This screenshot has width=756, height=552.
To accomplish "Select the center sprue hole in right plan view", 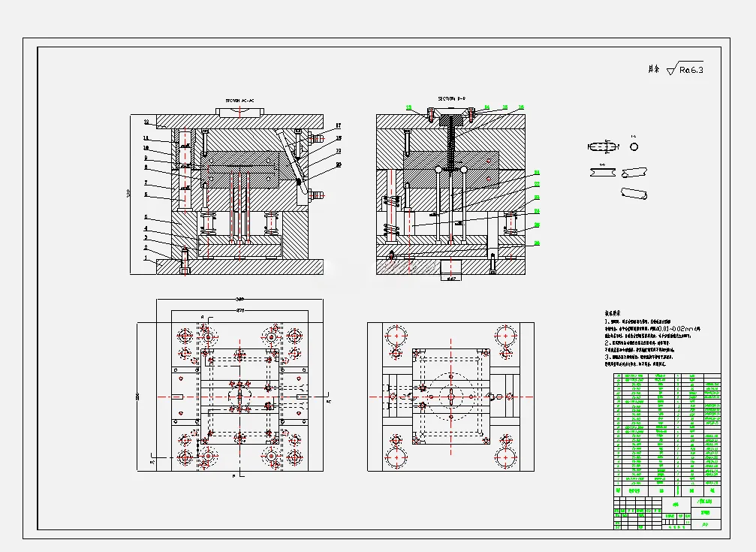I will click(451, 397).
